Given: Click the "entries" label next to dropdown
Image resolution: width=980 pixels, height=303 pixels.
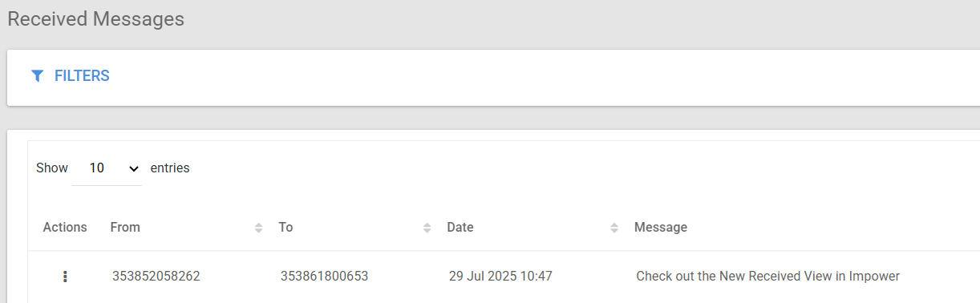Looking at the screenshot, I should 170,168.
